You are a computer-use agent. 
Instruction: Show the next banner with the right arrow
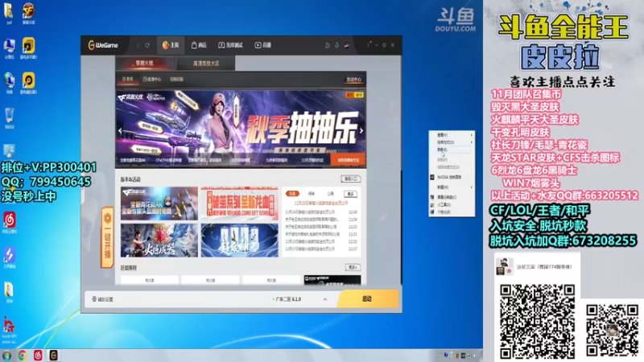(361, 130)
